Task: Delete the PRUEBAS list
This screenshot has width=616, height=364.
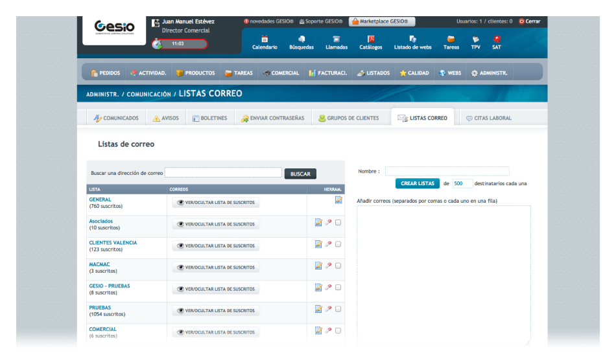Action: pyautogui.click(x=329, y=309)
